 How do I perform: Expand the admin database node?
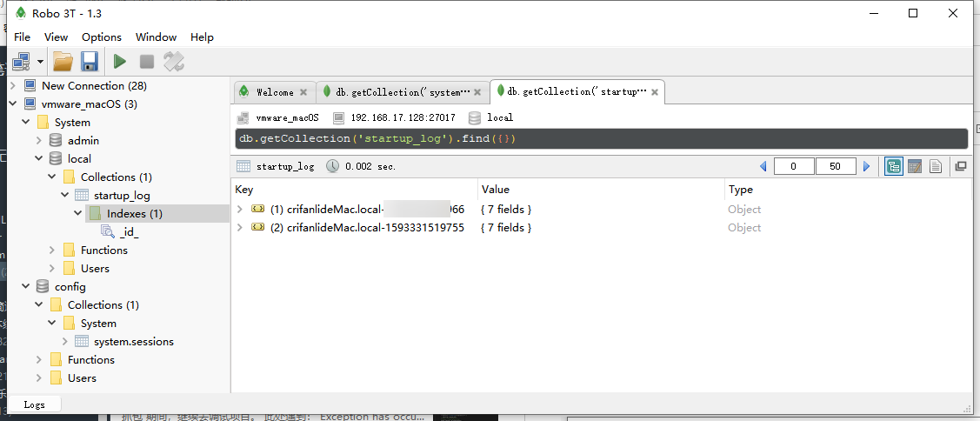(x=39, y=140)
